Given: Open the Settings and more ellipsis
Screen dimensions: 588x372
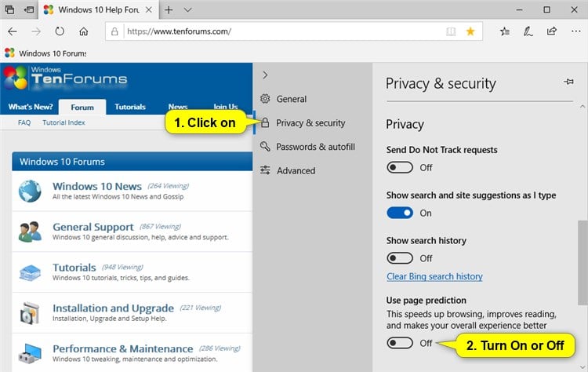Looking at the screenshot, I should click(576, 31).
